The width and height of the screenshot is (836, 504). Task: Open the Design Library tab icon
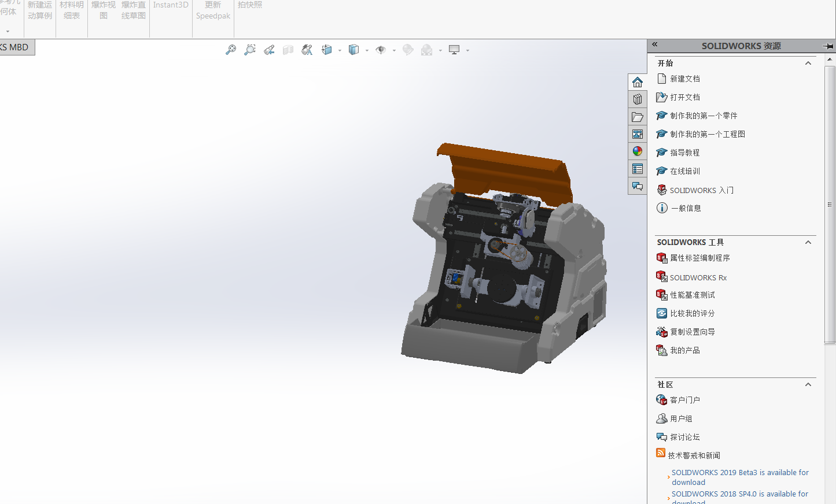tap(637, 99)
